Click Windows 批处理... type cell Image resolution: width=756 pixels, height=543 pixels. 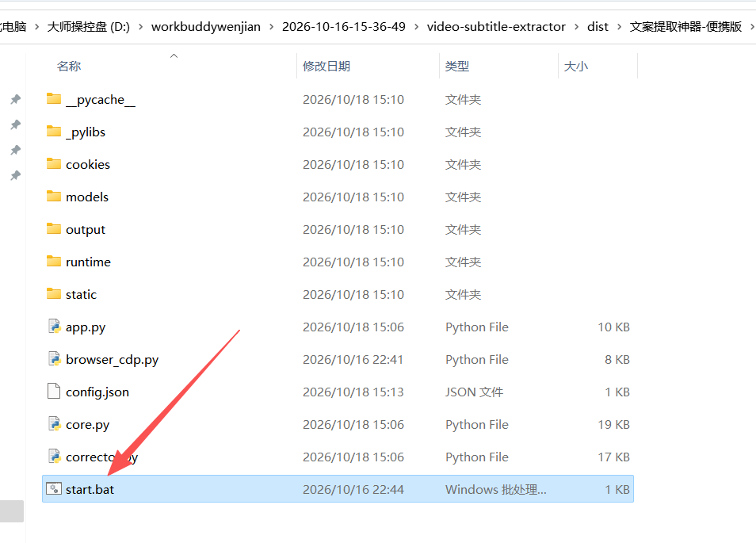click(495, 489)
